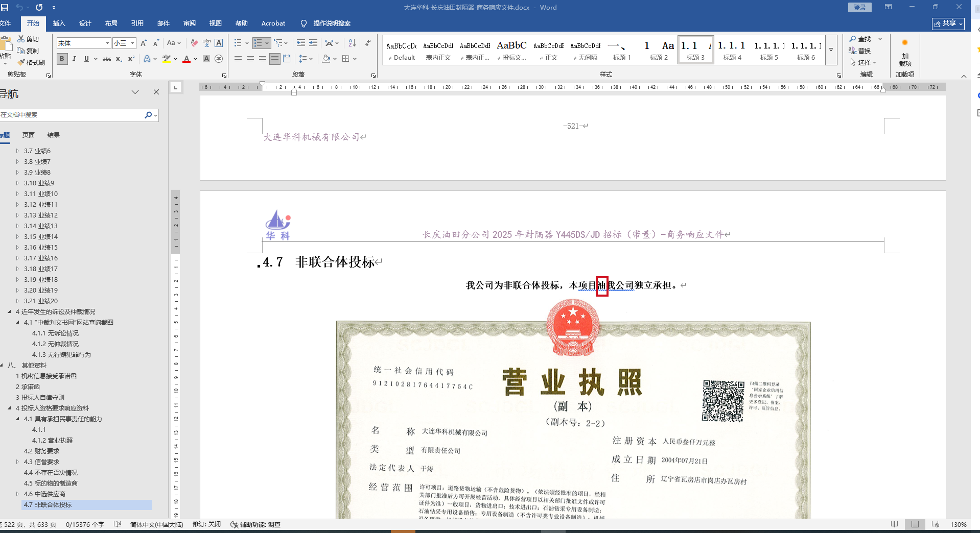The width and height of the screenshot is (980, 533).
Task: Switch navigation pane to 页面 tab
Action: tap(29, 135)
